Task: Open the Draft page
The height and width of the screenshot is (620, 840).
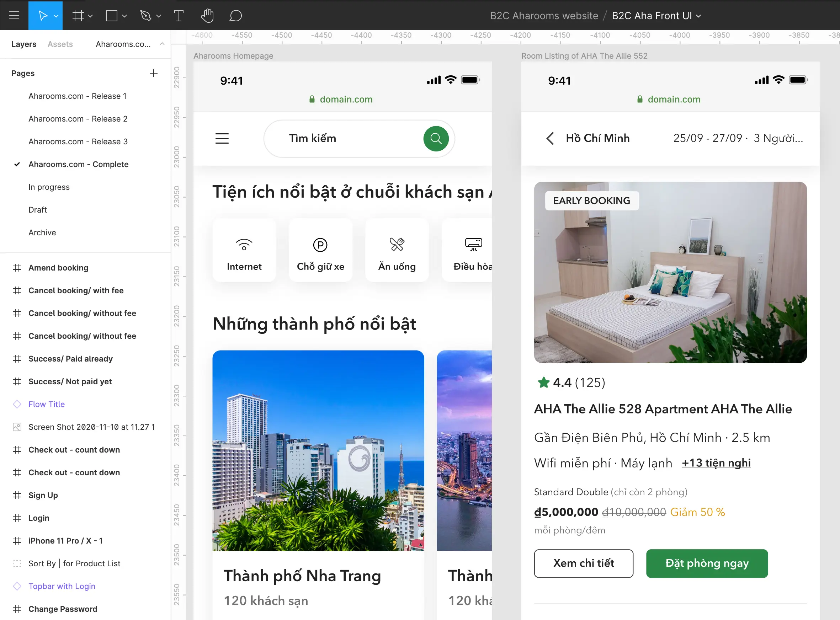Action: tap(38, 210)
